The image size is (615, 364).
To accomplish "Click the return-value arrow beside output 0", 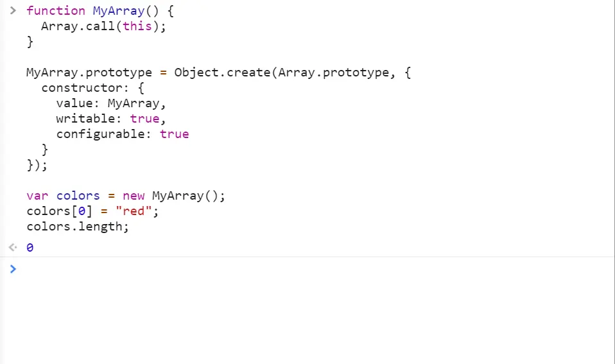I will click(x=13, y=247).
